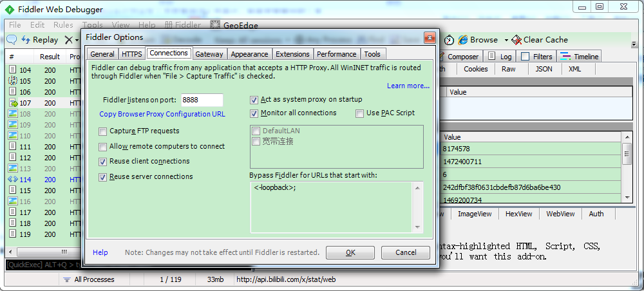Open the Appearance options tab
Viewport: 644px width, 291px height.
coord(249,54)
